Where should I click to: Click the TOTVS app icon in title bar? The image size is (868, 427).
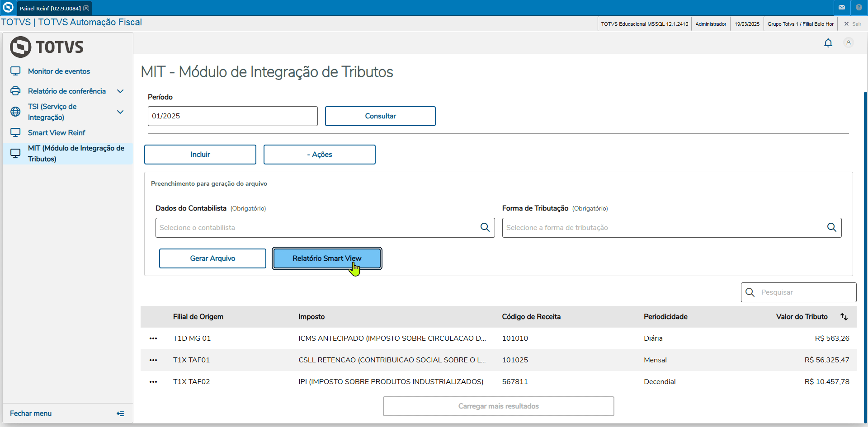(x=8, y=7)
